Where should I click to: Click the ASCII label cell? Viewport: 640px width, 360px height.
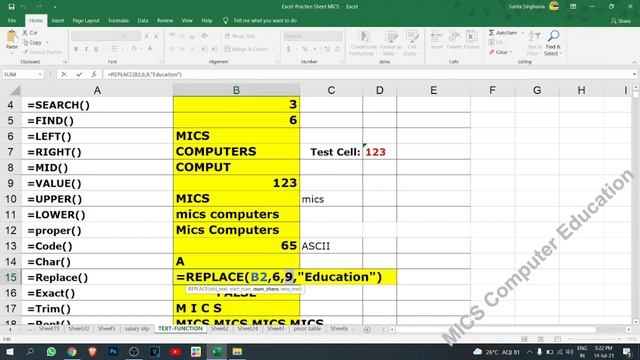point(331,246)
